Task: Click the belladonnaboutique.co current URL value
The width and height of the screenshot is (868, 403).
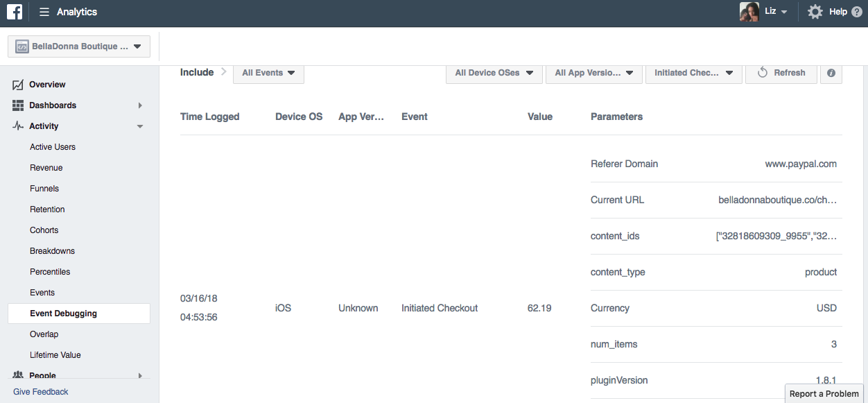Action: click(x=778, y=200)
